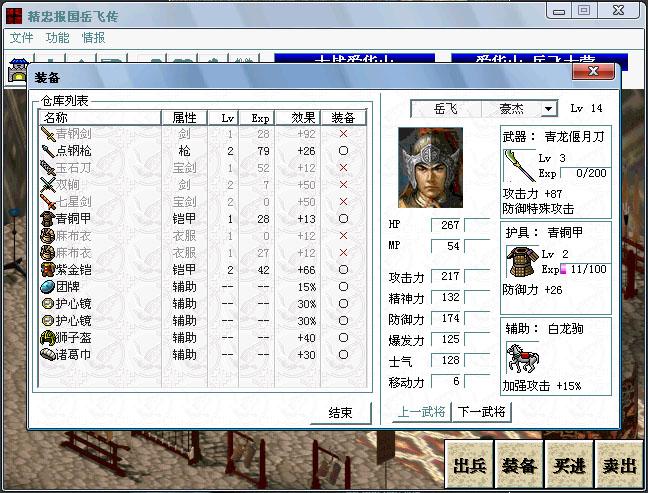Sort list by 效果 column header
Image resolution: width=648 pixels, height=493 pixels.
click(298, 118)
